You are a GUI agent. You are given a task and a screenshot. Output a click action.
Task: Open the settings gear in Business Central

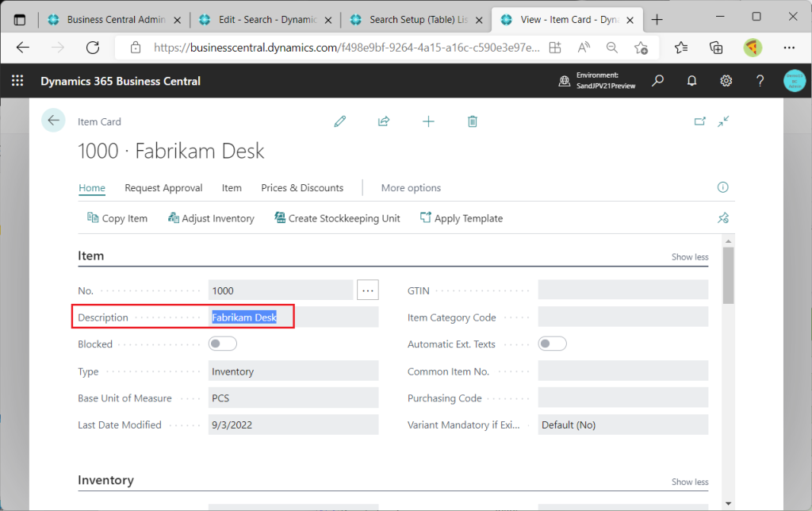[x=726, y=81]
